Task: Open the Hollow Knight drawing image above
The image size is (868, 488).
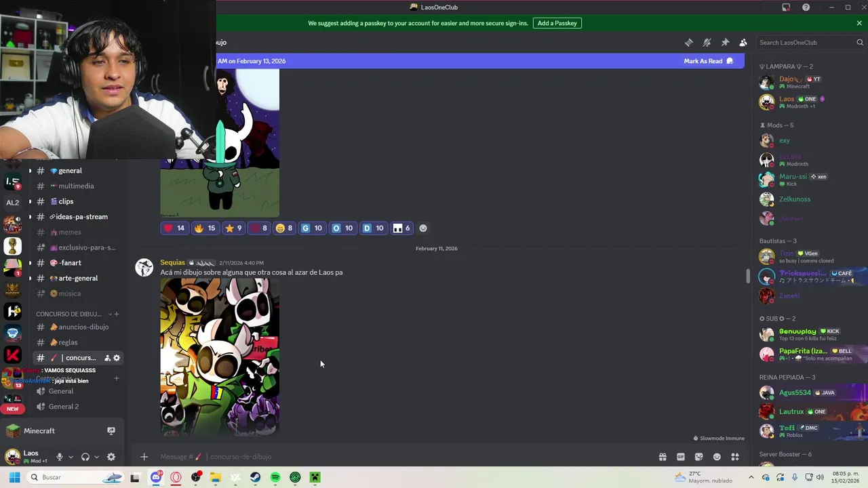Action: click(220, 143)
